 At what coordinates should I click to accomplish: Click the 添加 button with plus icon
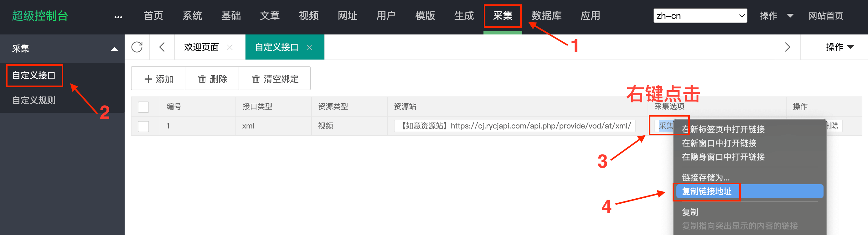click(158, 79)
